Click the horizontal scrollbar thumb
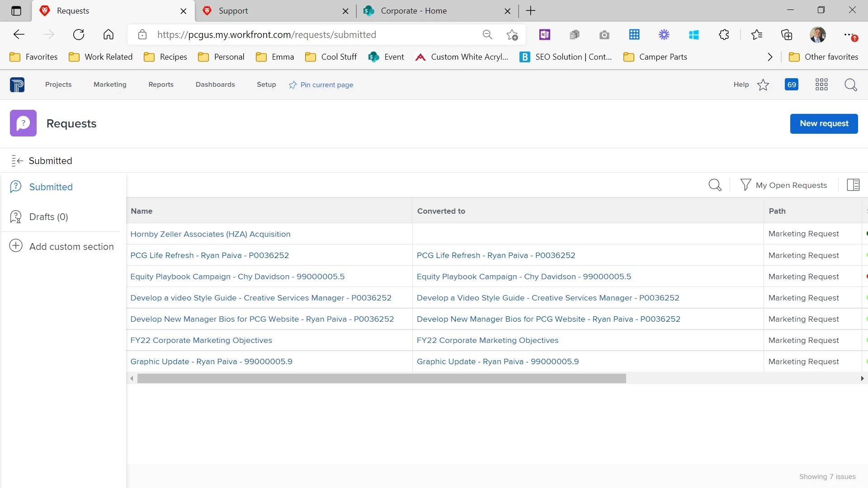Viewport: 868px width, 488px height. [381, 379]
